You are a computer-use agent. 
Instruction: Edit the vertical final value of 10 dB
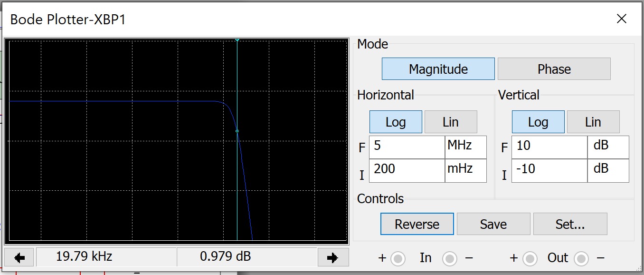click(549, 147)
